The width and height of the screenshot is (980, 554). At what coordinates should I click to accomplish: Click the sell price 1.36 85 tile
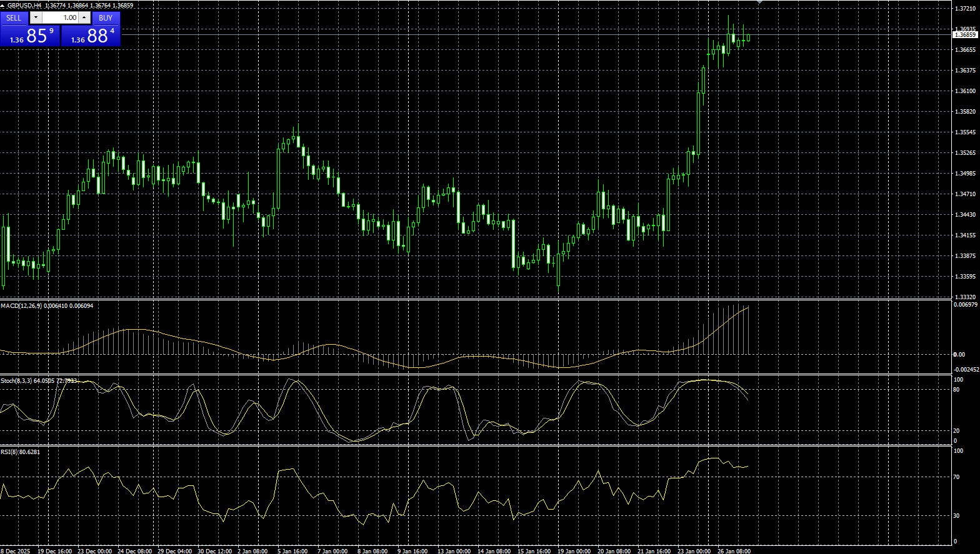click(x=30, y=36)
